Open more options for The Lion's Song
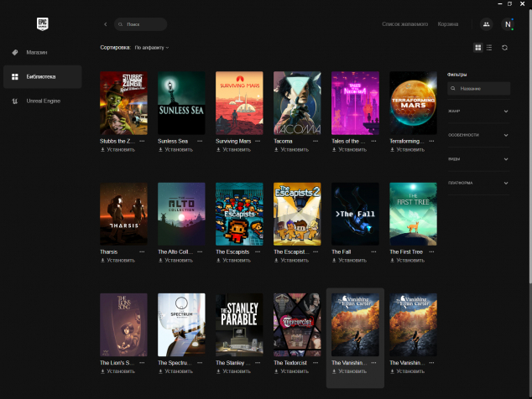Screen dimensions: 532x399 point(142,363)
